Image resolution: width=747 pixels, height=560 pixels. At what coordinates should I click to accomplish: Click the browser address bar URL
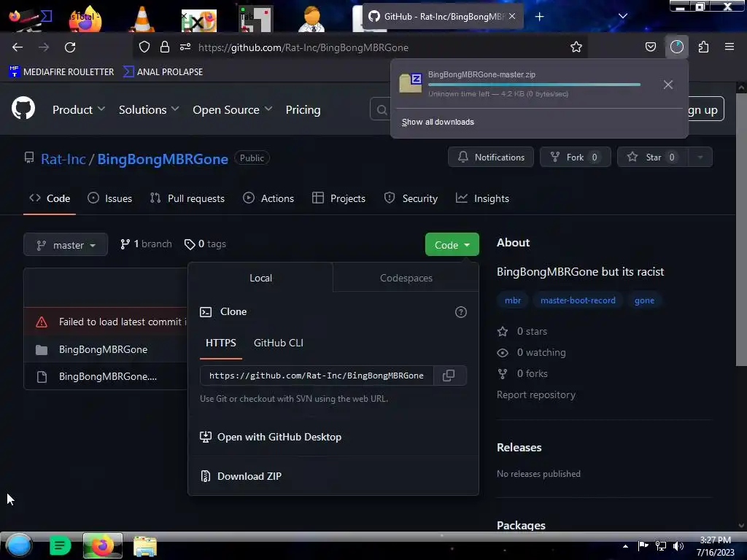[x=303, y=47]
